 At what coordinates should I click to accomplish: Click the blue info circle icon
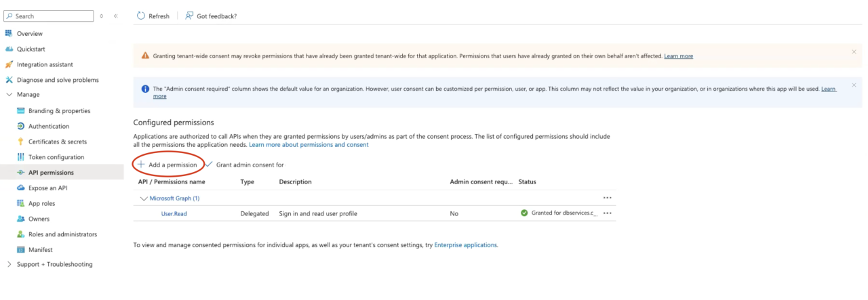pyautogui.click(x=145, y=89)
